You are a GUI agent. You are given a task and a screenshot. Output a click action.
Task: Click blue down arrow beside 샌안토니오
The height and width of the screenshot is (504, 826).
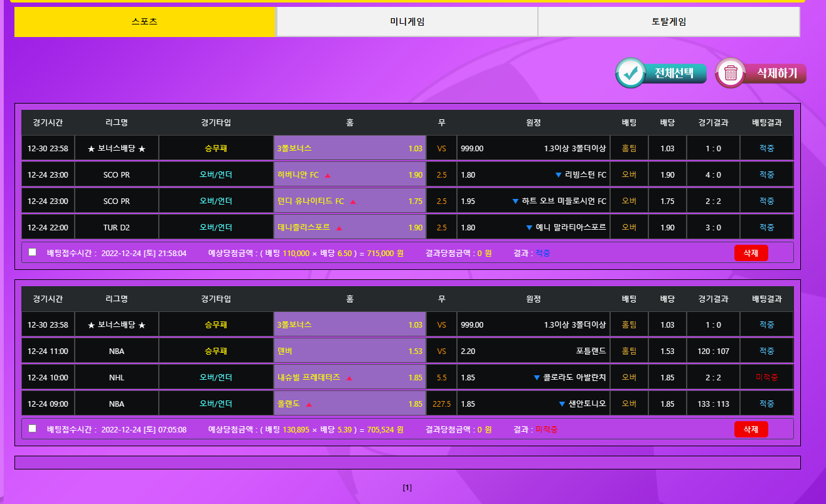[x=562, y=404]
